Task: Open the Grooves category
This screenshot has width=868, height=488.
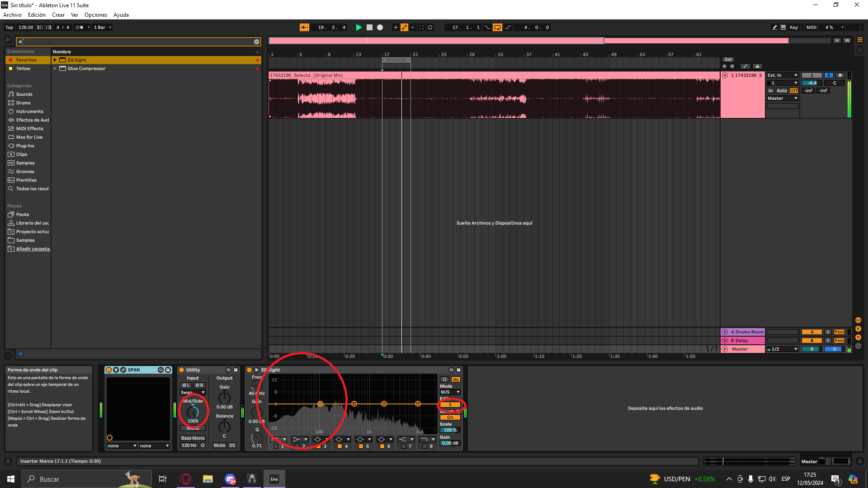Action: [25, 172]
